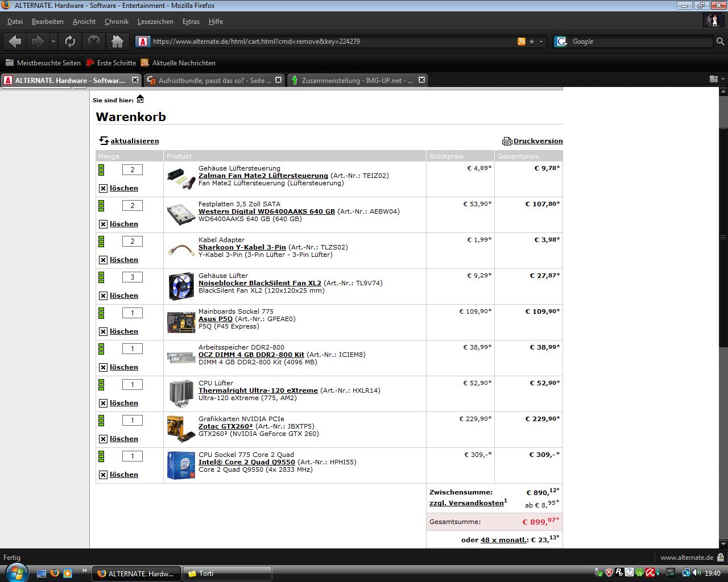Open the Google search engine selector
The image size is (728, 582).
pos(561,41)
